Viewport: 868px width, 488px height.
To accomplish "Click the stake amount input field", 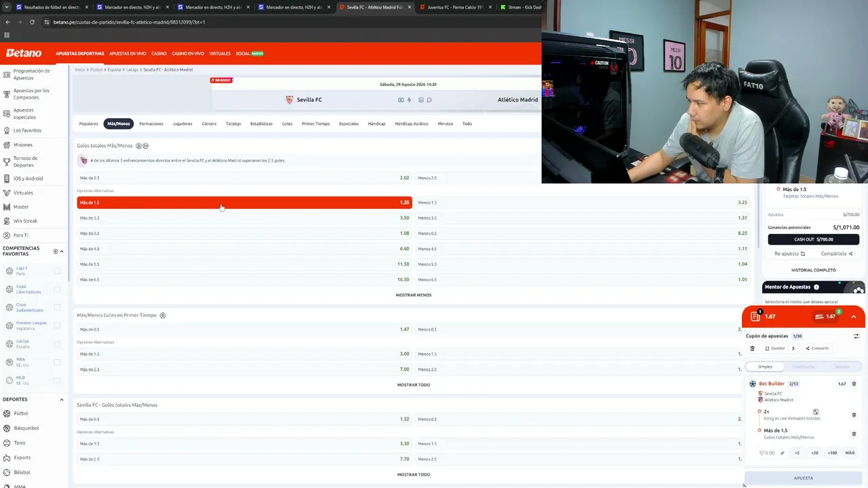I will (772, 453).
